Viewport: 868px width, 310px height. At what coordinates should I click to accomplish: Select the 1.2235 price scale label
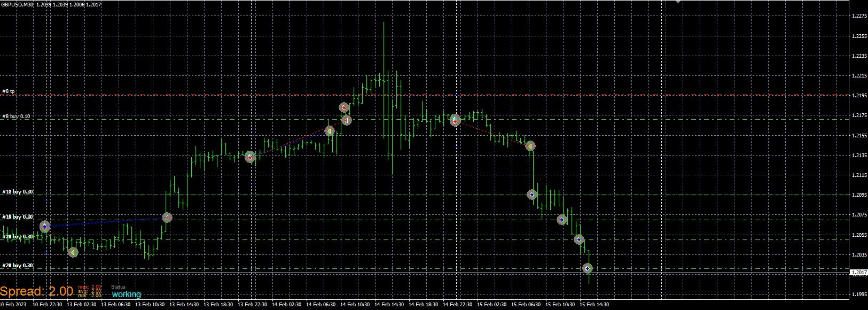coord(859,56)
